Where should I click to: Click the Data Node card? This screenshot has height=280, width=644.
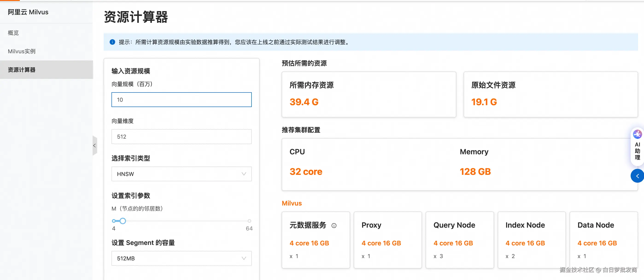(603, 240)
